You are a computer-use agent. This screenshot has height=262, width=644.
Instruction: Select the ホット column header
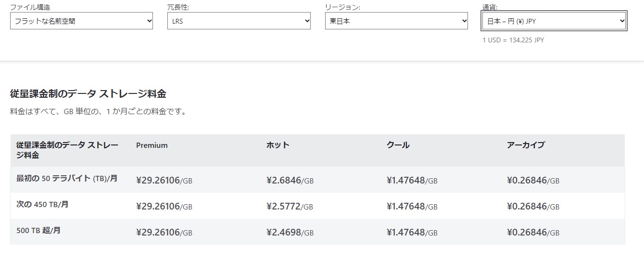[x=278, y=145]
